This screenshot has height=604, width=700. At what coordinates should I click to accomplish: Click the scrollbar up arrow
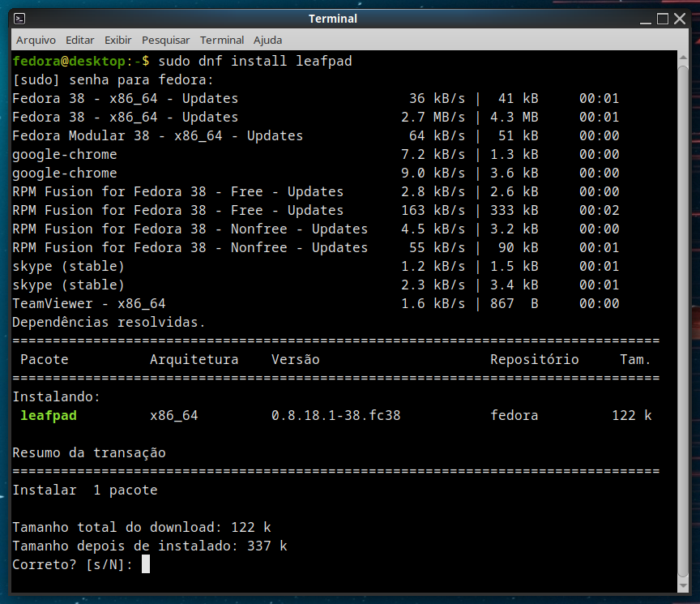683,58
